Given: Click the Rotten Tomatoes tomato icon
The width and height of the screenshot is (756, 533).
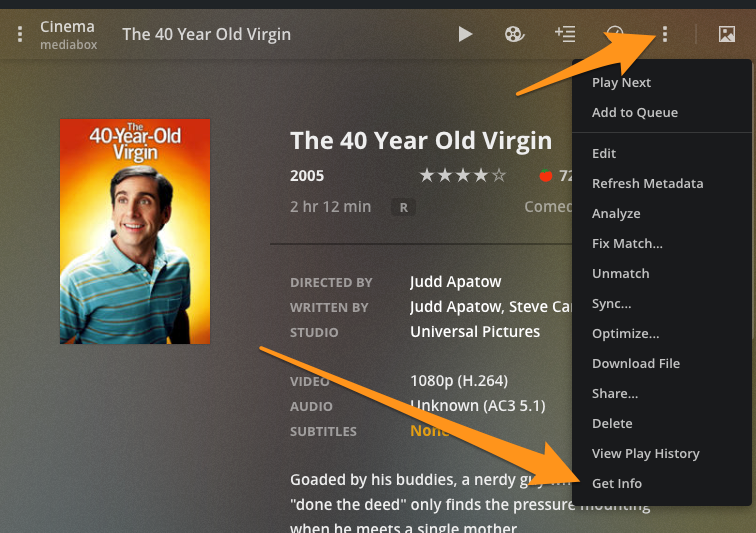Looking at the screenshot, I should pyautogui.click(x=546, y=175).
